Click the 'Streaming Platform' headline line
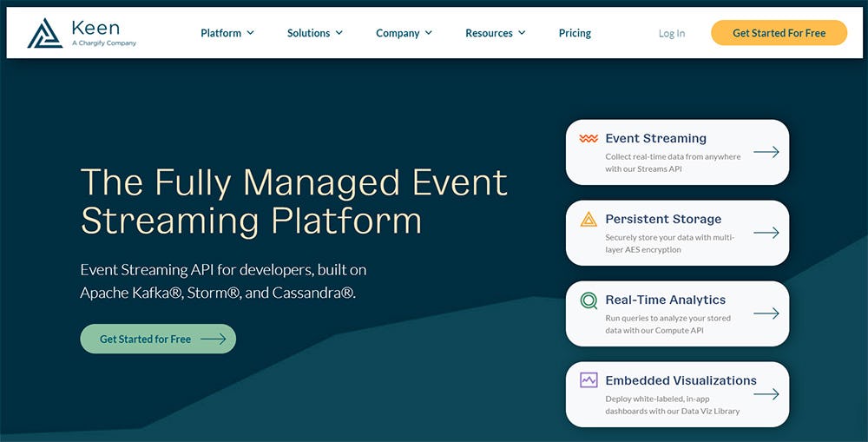This screenshot has height=442, width=868. (x=251, y=221)
